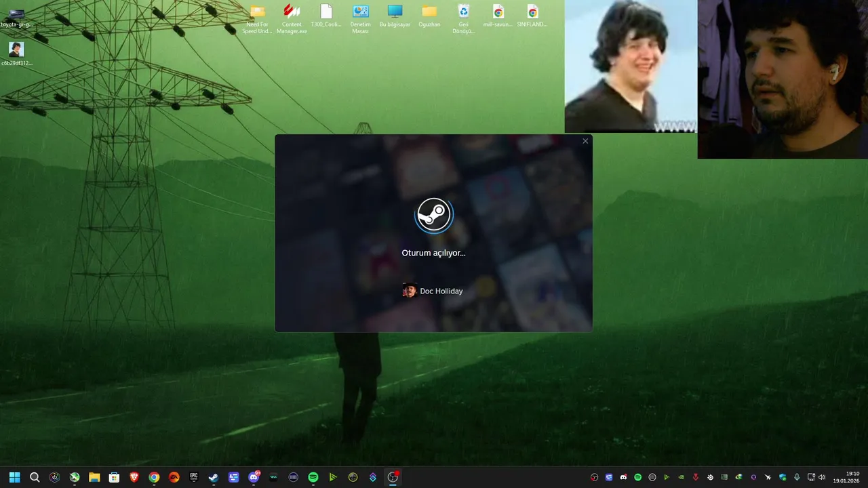Click the Steam logo in the login window
The width and height of the screenshot is (868, 488).
coord(433,215)
